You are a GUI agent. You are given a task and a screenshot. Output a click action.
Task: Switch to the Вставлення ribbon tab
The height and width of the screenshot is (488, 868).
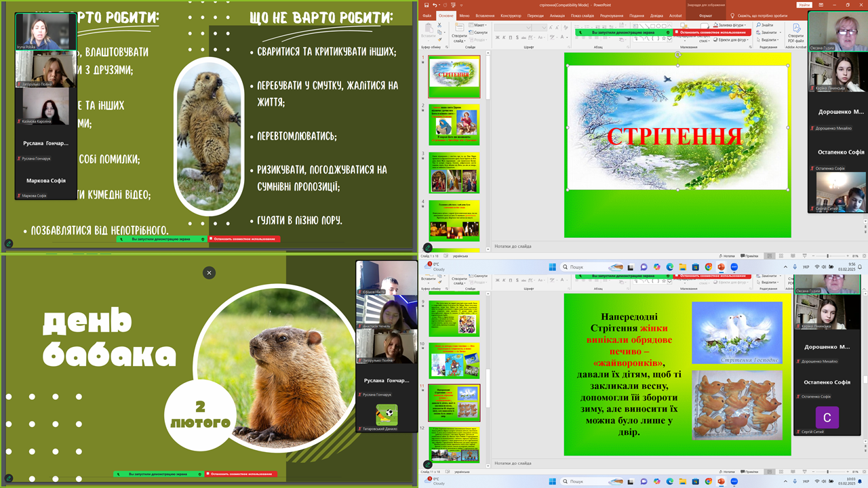(x=485, y=16)
